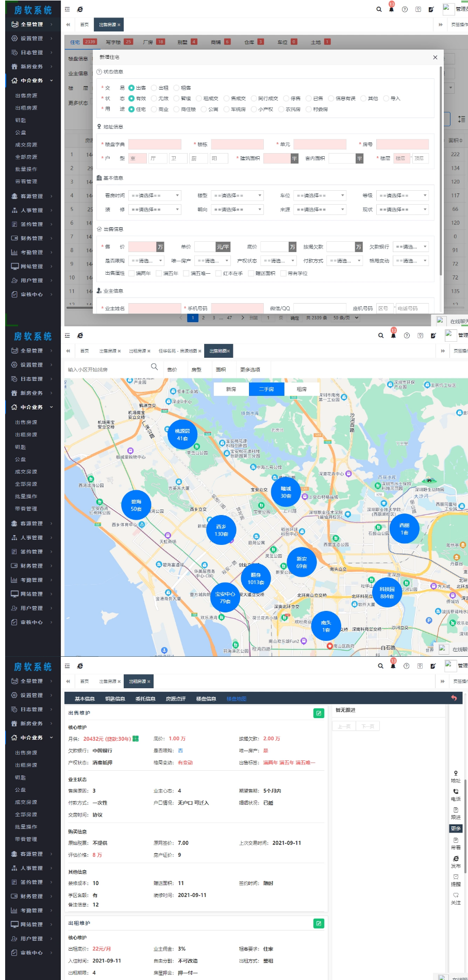Select the 商业 usage radio
Image resolution: width=468 pixels, height=980 pixels.
[x=154, y=109]
